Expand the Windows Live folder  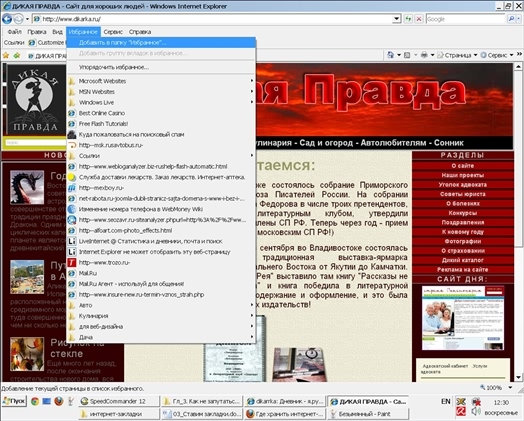pyautogui.click(x=161, y=103)
